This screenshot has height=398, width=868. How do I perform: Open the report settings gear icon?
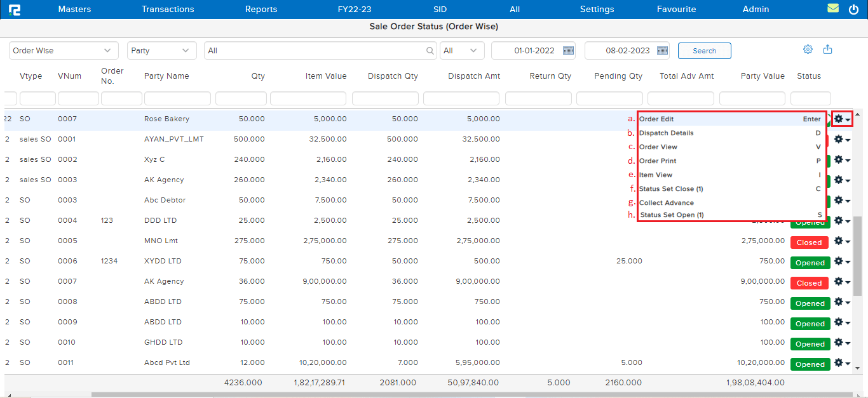point(808,50)
